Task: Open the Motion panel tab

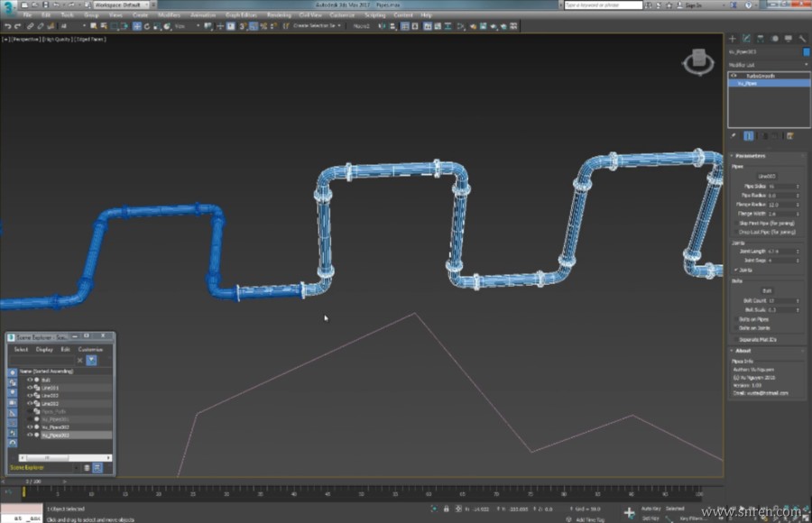Action: (x=775, y=38)
